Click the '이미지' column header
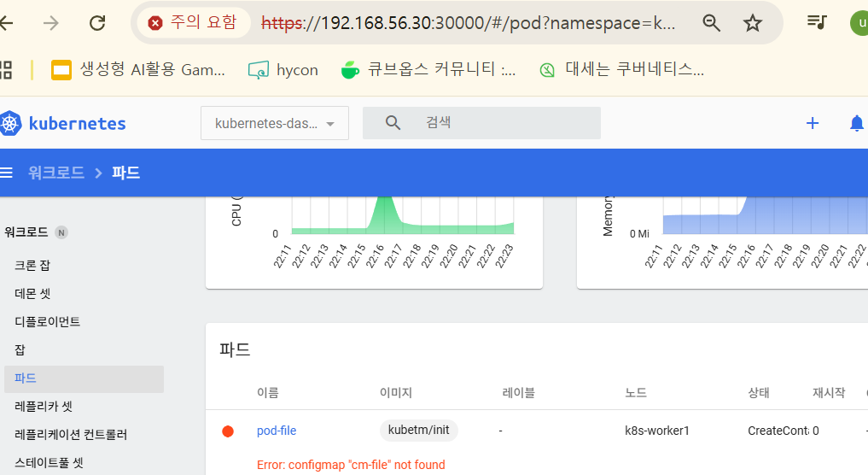This screenshot has height=475, width=868. [396, 393]
